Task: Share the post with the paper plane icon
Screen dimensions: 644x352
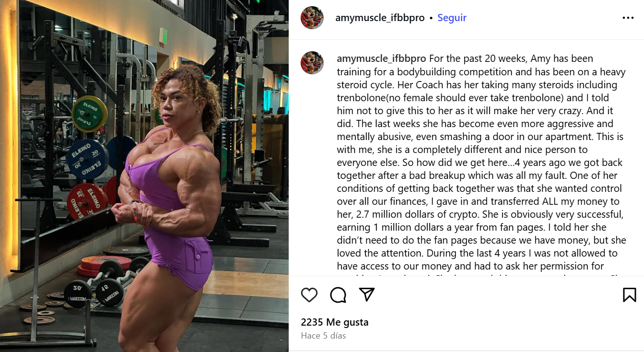Action: (x=367, y=294)
